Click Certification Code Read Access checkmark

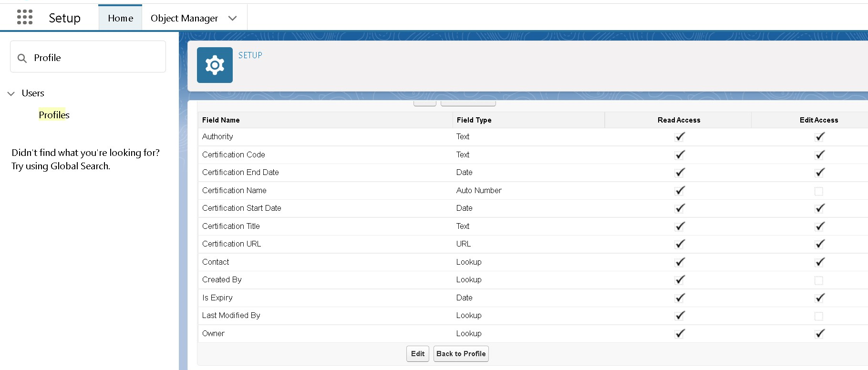(680, 154)
